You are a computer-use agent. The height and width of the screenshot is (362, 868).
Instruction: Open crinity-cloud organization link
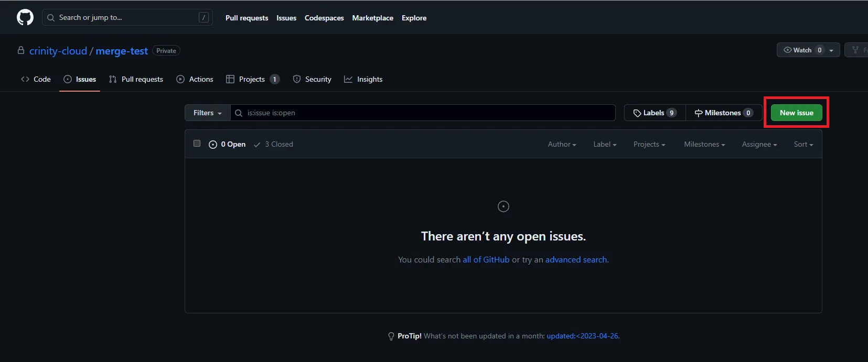click(x=58, y=51)
